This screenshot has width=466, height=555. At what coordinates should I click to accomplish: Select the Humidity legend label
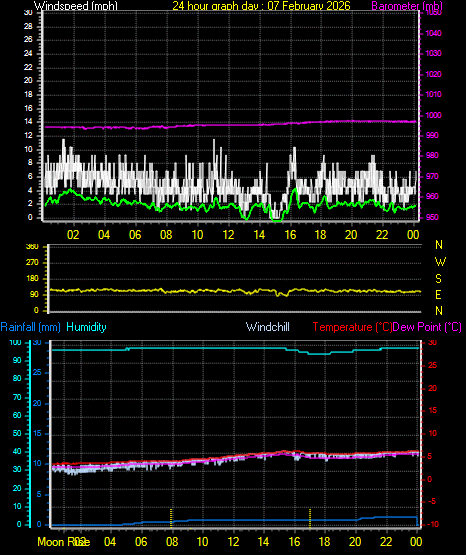click(x=86, y=327)
